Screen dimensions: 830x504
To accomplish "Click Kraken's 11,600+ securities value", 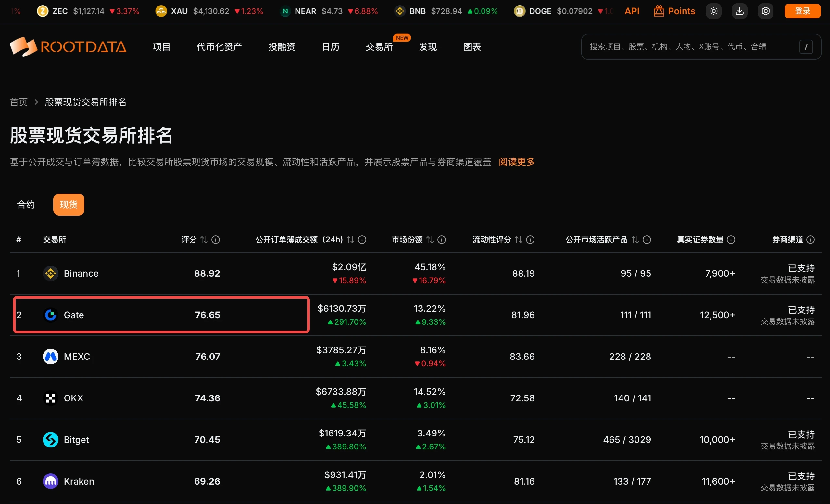I will (718, 481).
